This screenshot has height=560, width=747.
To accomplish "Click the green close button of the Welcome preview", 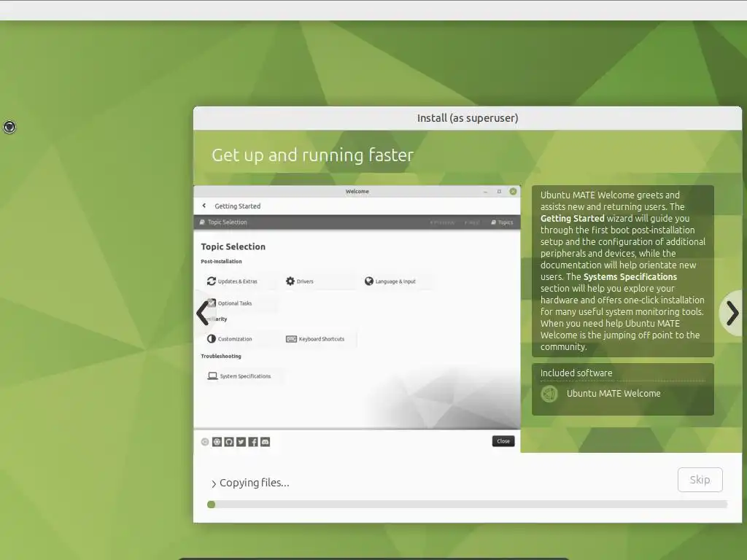I will [513, 192].
